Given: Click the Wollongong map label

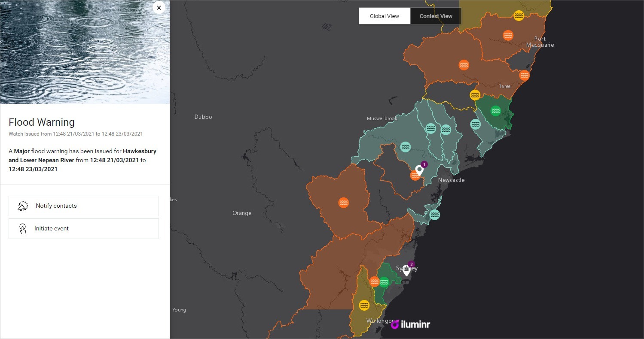Looking at the screenshot, I should click(382, 321).
